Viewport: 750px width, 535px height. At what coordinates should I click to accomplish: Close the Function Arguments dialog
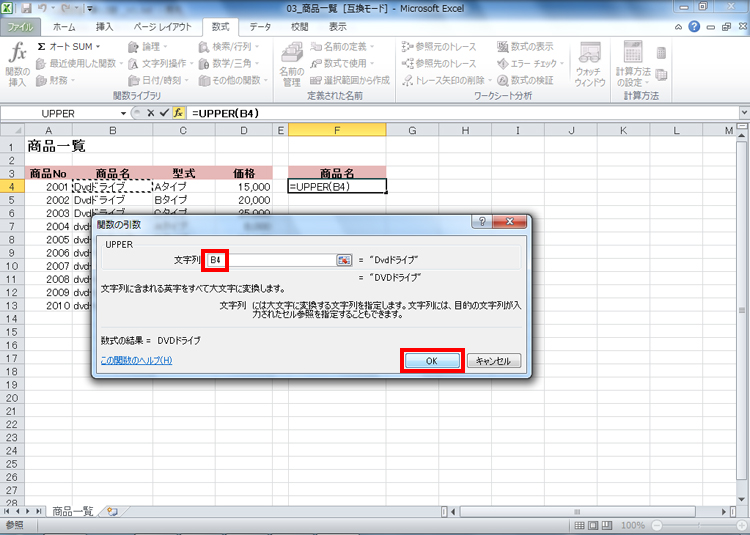coord(509,221)
